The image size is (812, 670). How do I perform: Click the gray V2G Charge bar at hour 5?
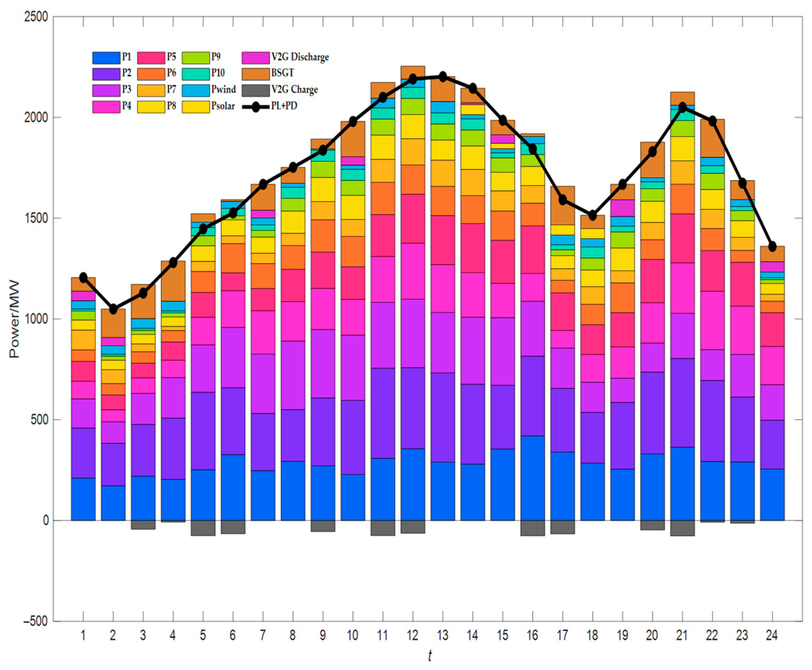pyautogui.click(x=203, y=528)
